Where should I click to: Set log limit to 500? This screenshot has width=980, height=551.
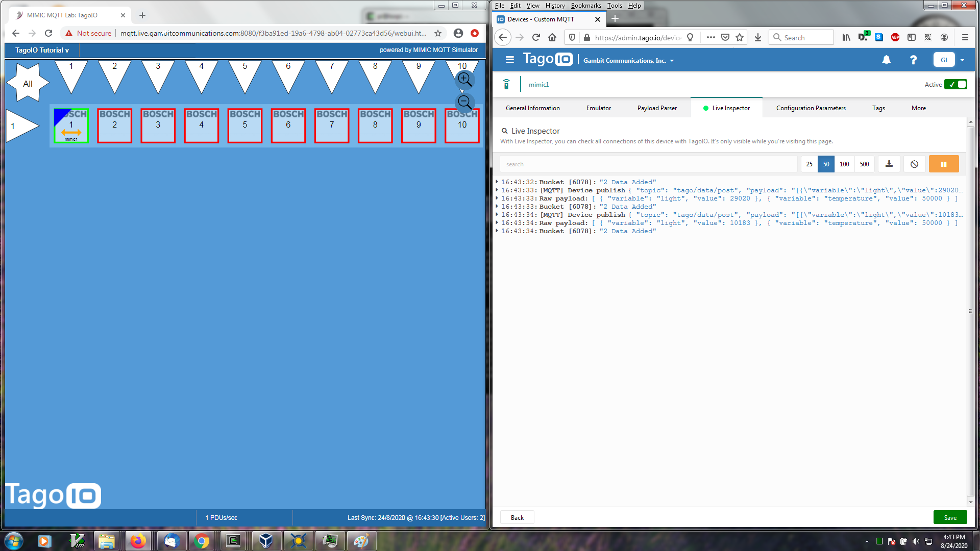(864, 164)
